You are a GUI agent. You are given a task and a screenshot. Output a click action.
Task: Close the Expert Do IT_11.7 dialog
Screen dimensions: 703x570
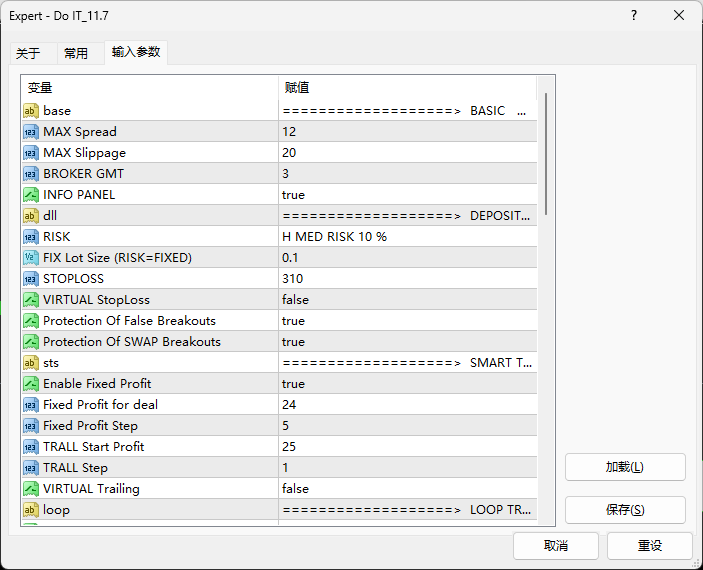679,16
